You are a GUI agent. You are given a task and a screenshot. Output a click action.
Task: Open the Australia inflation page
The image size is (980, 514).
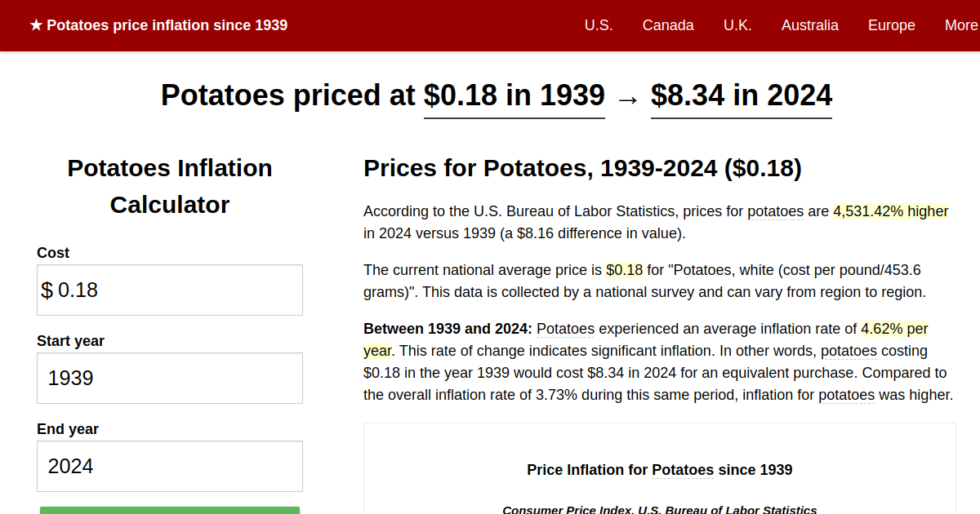point(810,25)
